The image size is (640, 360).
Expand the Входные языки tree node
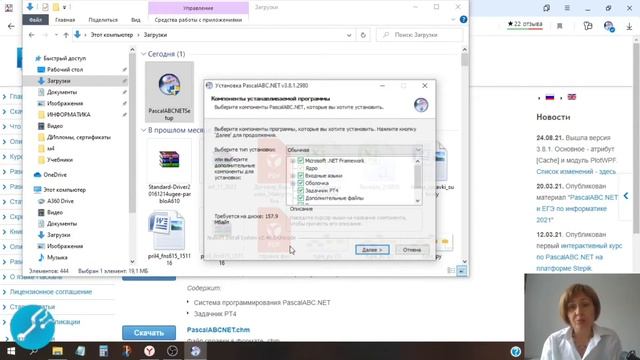coord(293,176)
